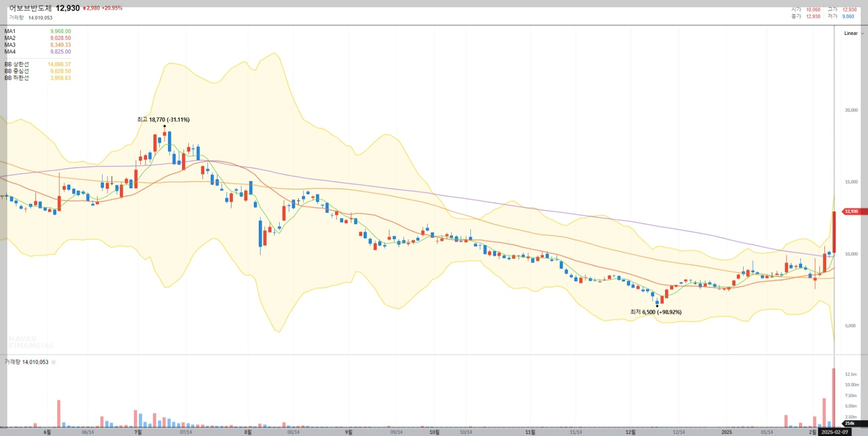
Task: Remove the 거래량 volume indicator using the x icon
Action: point(54,362)
